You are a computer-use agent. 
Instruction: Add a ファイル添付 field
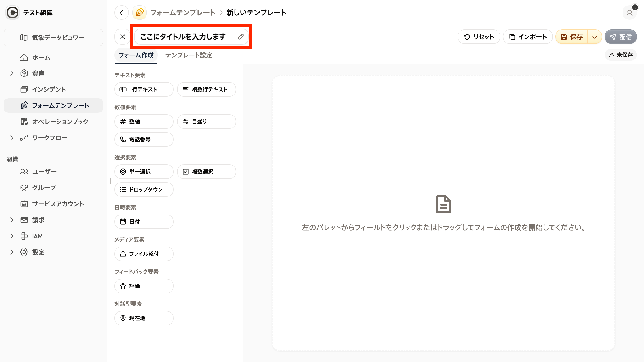pyautogui.click(x=144, y=254)
